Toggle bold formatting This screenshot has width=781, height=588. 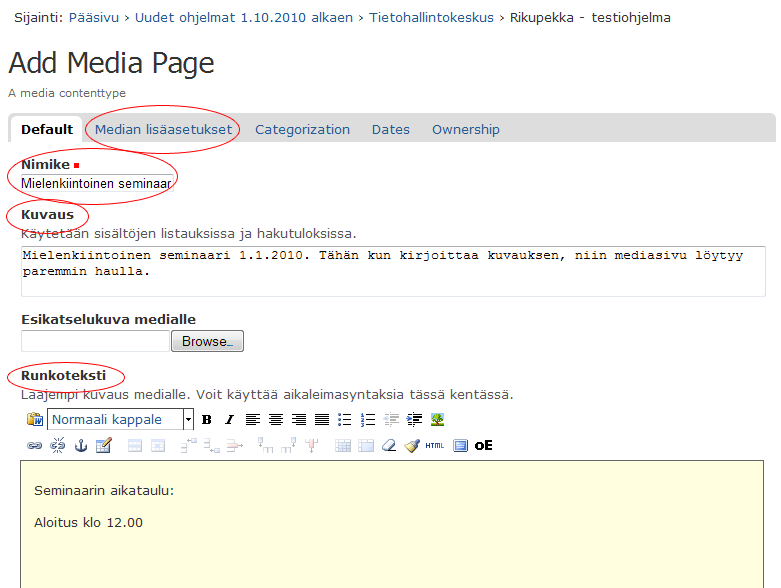tap(206, 420)
